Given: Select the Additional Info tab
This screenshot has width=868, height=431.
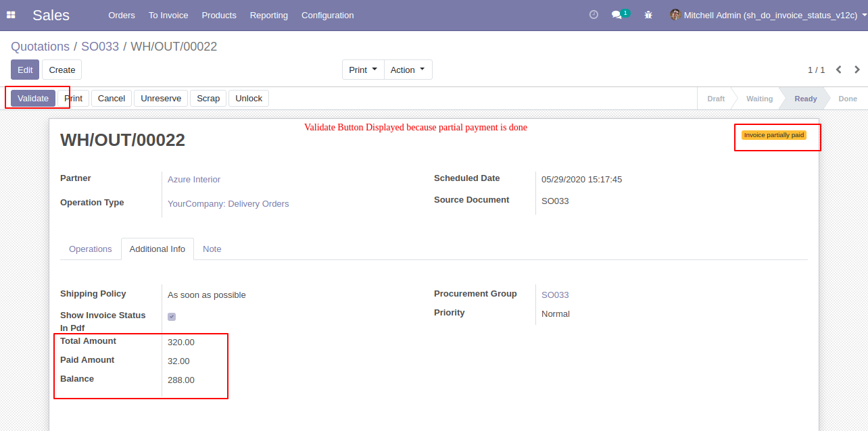Looking at the screenshot, I should (x=158, y=249).
